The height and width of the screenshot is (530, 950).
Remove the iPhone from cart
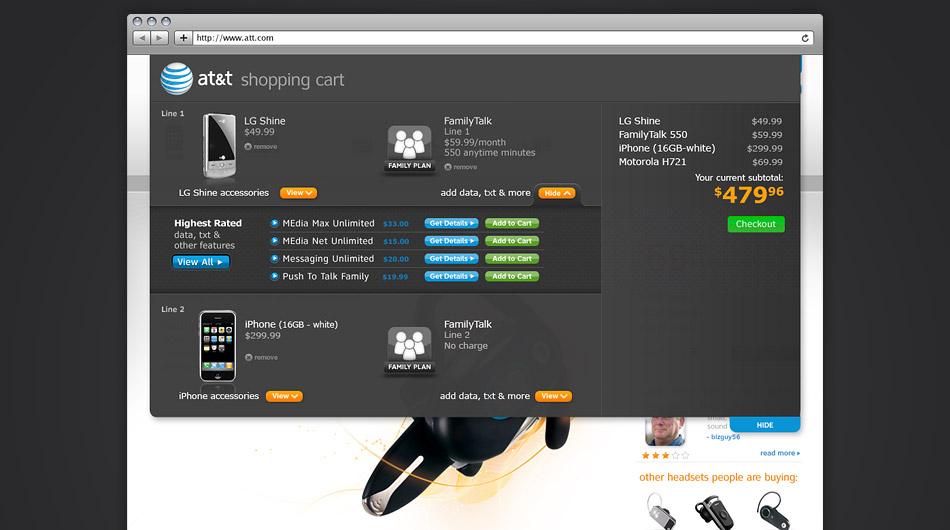(262, 357)
